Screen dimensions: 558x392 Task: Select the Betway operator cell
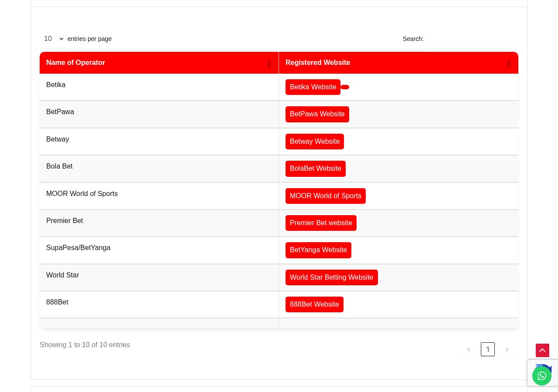[159, 142]
